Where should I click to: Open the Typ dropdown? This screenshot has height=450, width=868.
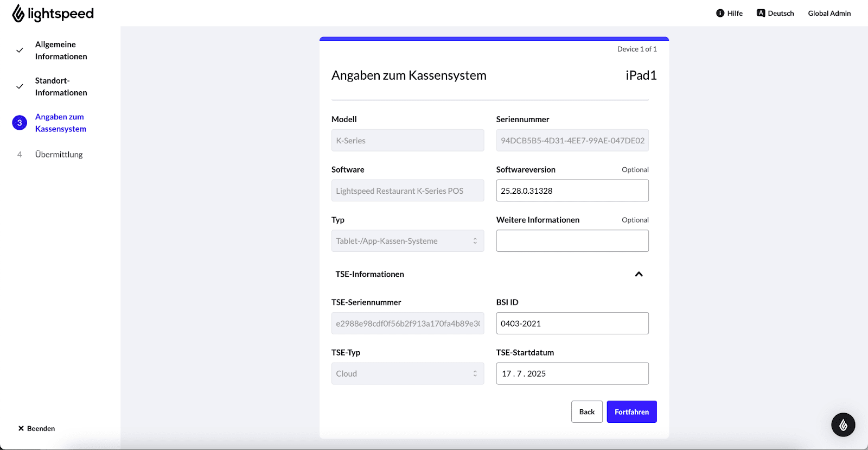[x=407, y=241]
